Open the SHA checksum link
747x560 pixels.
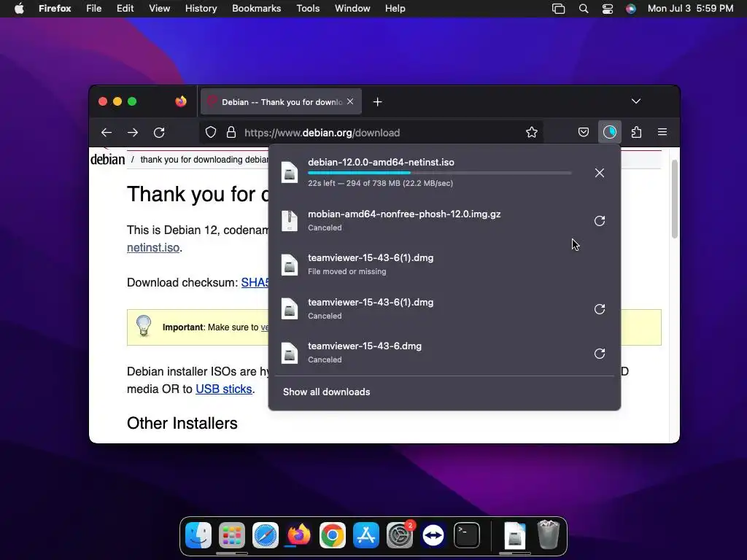click(x=255, y=282)
